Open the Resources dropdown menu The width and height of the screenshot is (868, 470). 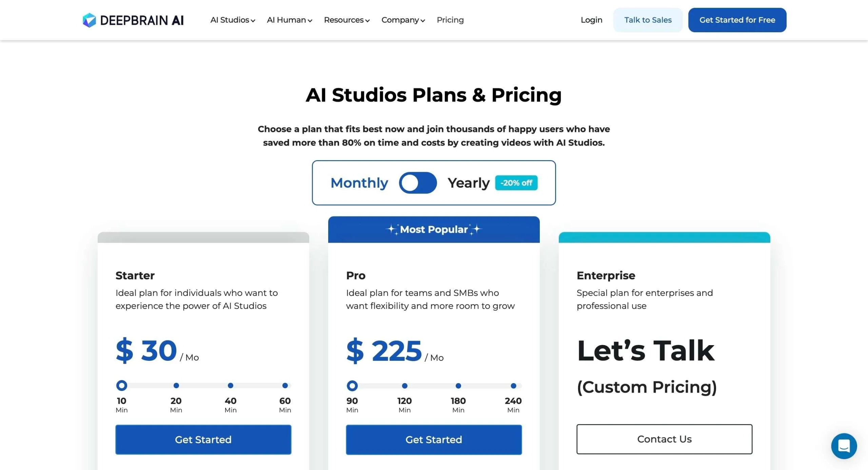tap(347, 20)
